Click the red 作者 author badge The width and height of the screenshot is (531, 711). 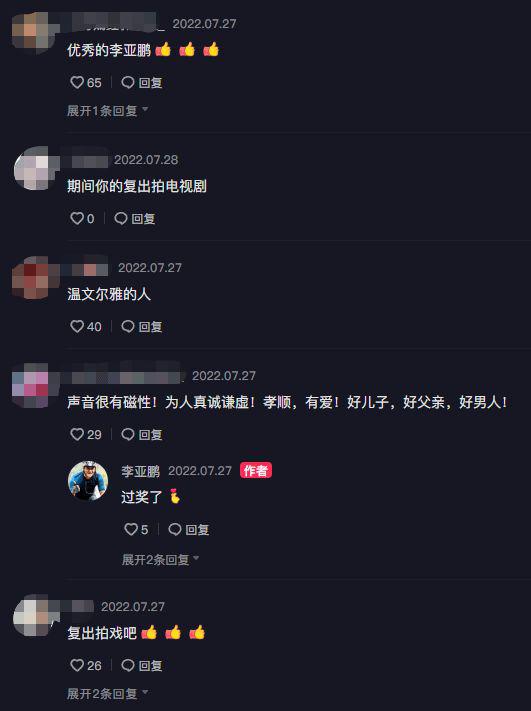click(256, 471)
